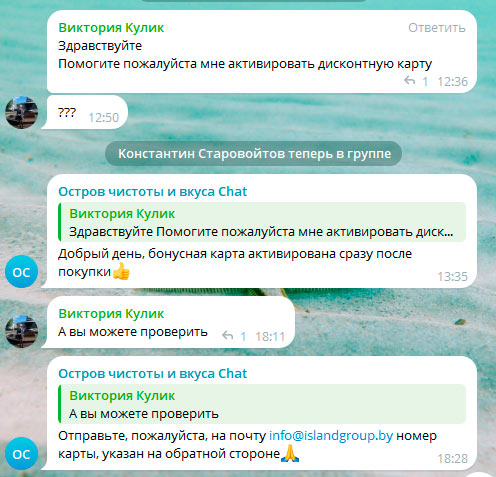
Task: Click the ??? message bubble
Action: pos(84,112)
